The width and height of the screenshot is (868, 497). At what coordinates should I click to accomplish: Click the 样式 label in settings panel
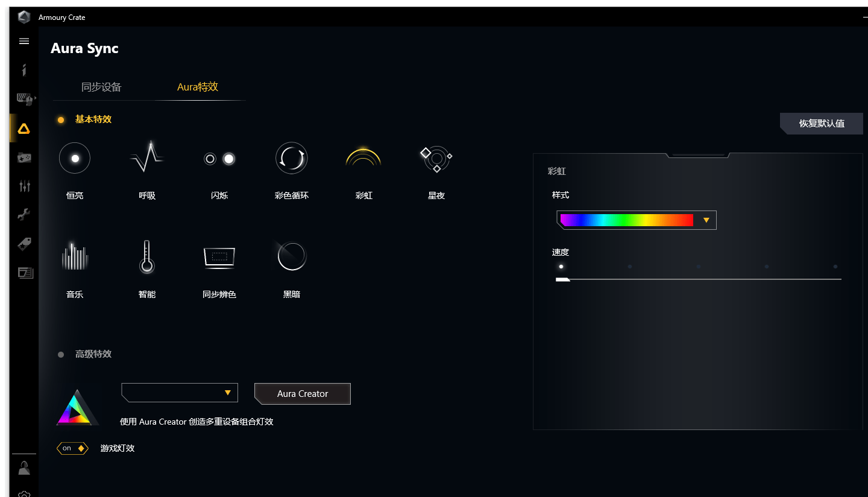[x=561, y=195]
